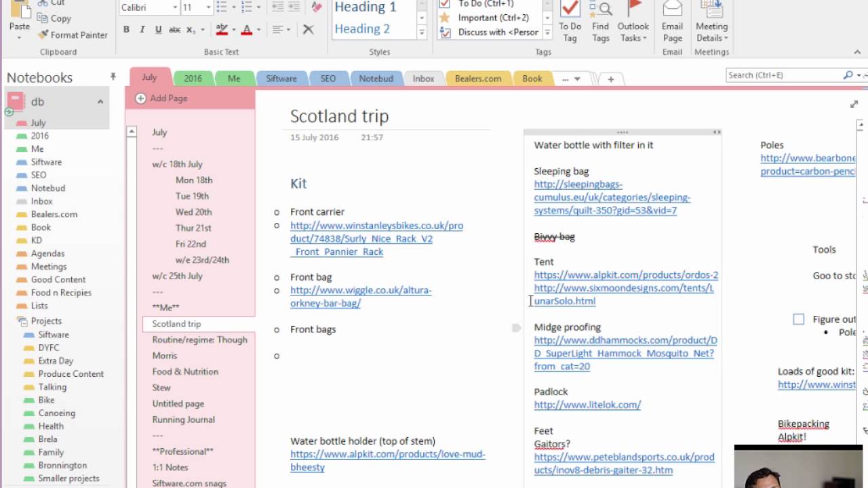Click the To Do Tag button
868x488 pixels.
click(570, 21)
